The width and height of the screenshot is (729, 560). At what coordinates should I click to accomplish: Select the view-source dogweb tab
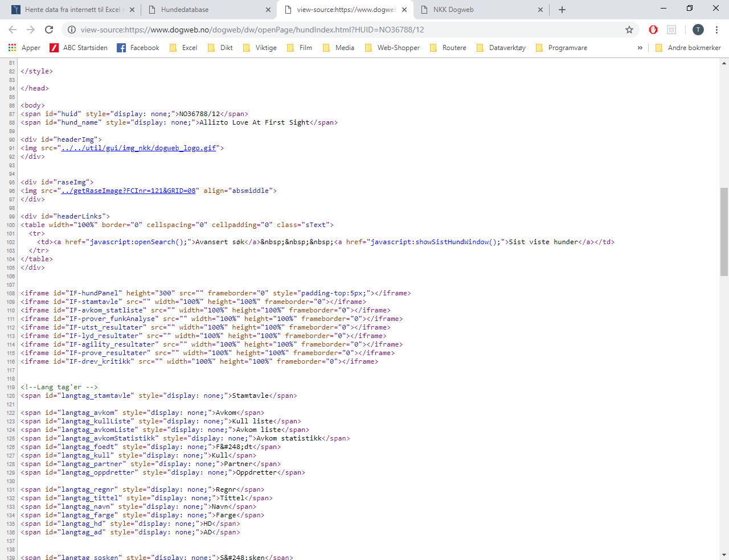click(344, 10)
